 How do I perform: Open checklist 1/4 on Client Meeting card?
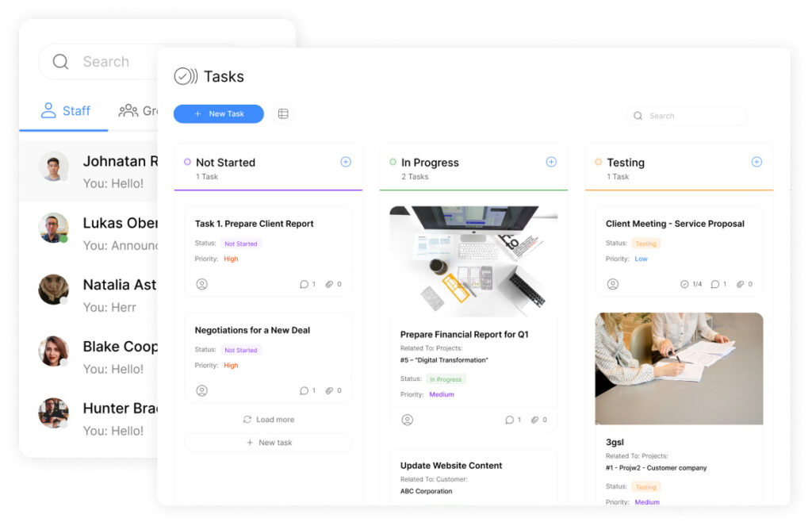[691, 284]
